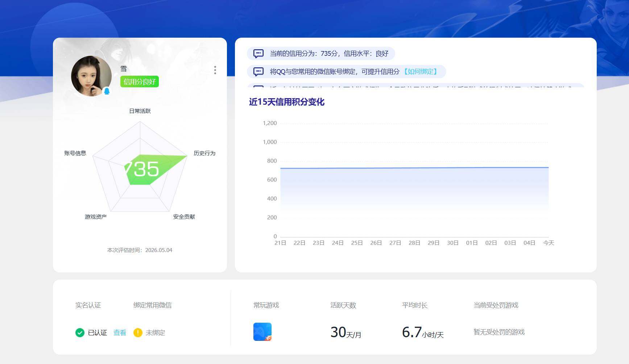
Task: Click chat icon beside WeChat binding message
Action: point(258,72)
